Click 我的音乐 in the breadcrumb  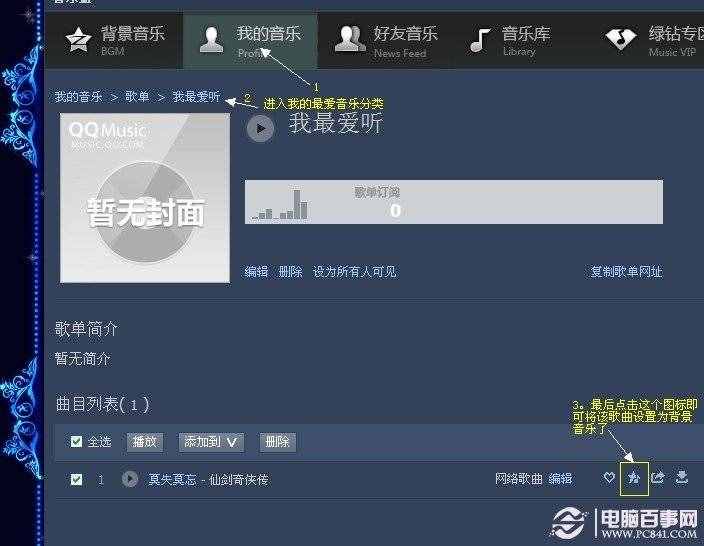click(x=79, y=97)
